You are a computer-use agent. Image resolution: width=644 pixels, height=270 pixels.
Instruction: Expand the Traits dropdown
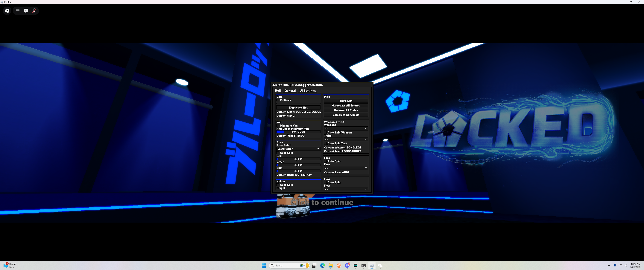[346, 139]
